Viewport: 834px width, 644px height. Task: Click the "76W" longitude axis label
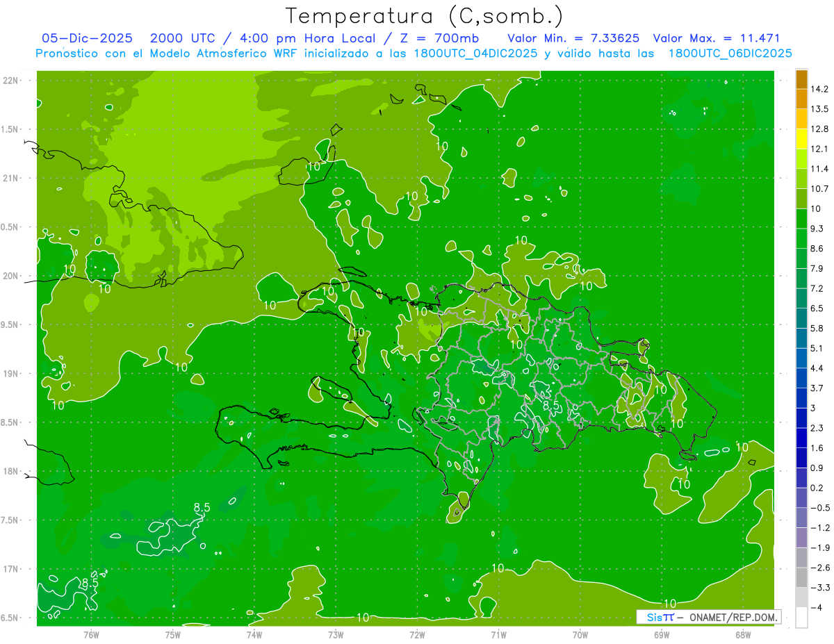(x=91, y=634)
